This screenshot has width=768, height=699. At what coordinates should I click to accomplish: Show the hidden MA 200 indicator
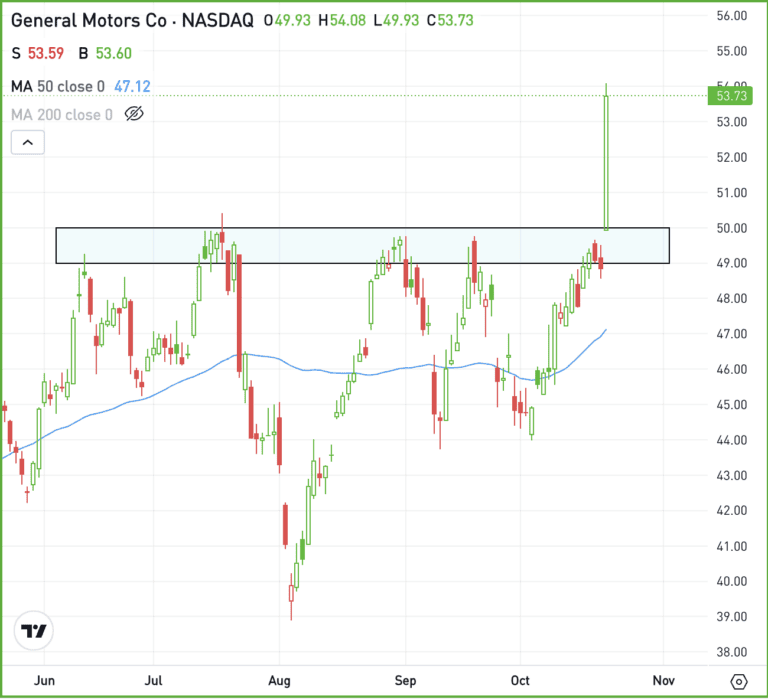coord(134,114)
